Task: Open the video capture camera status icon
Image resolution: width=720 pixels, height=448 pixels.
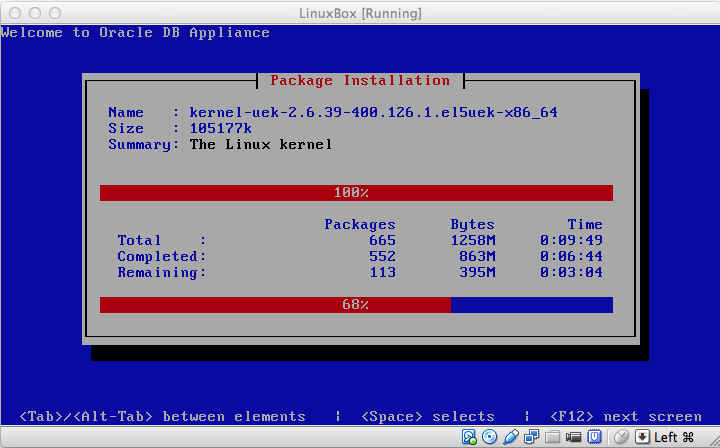Action: tap(573, 437)
